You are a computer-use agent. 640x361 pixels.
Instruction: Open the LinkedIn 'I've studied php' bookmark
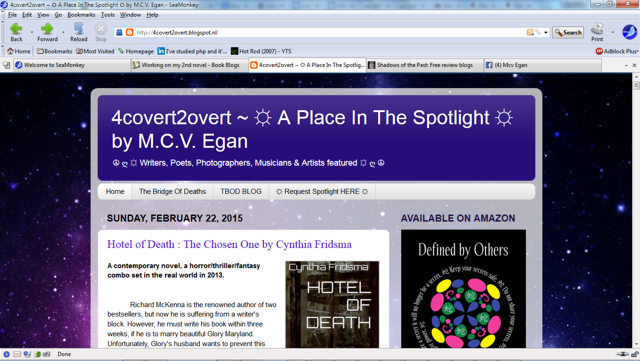[x=192, y=51]
